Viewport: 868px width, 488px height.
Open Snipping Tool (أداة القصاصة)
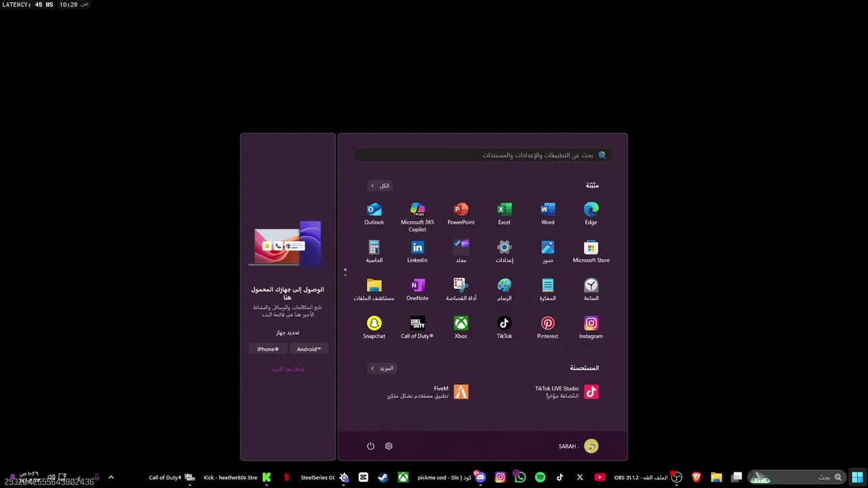tap(461, 289)
